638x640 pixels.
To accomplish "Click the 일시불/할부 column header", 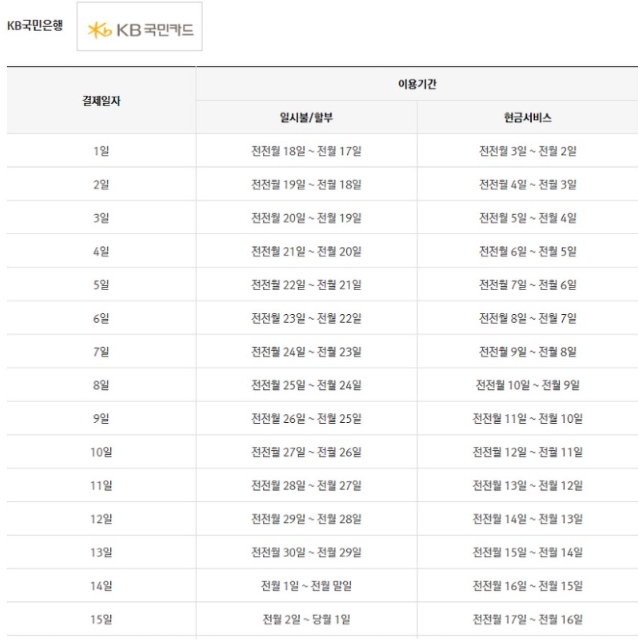I will click(307, 118).
